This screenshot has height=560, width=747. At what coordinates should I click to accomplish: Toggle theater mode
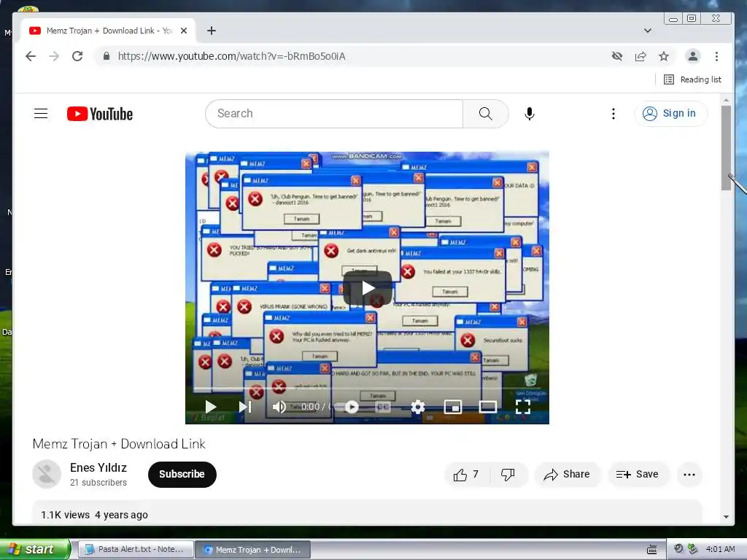point(487,407)
